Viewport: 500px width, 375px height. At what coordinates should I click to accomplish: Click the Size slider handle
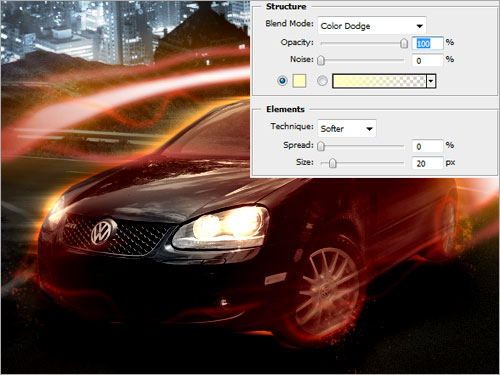[x=333, y=163]
